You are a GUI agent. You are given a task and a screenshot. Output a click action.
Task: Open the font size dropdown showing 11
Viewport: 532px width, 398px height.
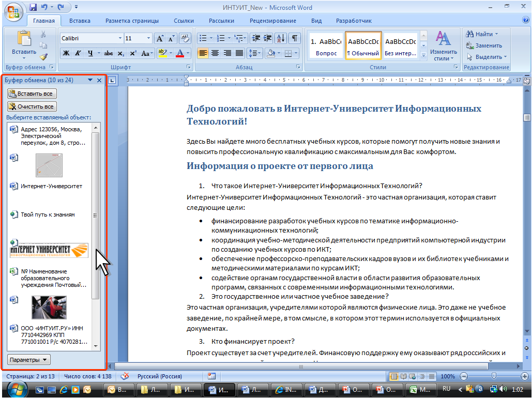pos(148,38)
